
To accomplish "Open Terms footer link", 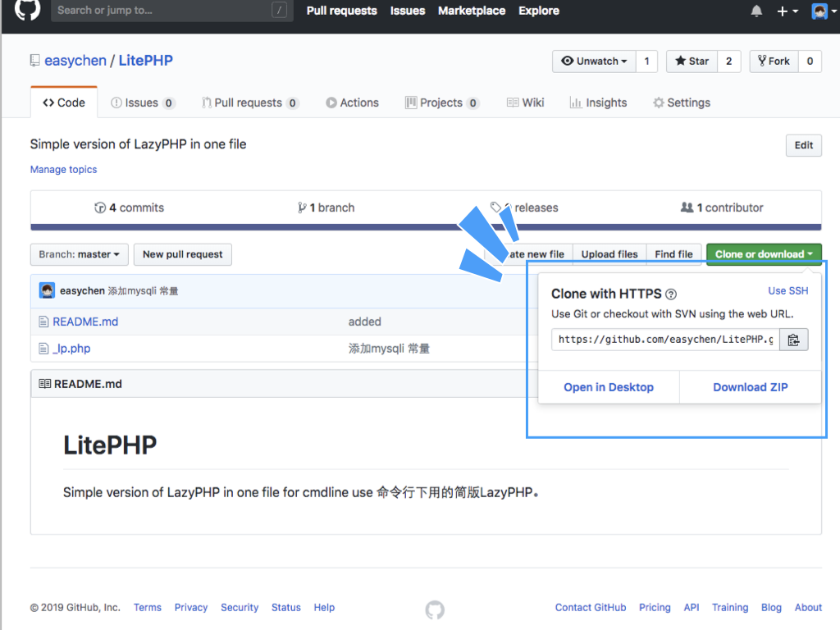I will pyautogui.click(x=148, y=608).
